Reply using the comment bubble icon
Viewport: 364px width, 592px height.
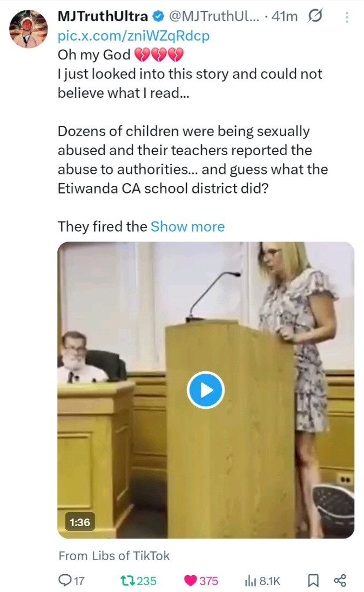tap(65, 580)
